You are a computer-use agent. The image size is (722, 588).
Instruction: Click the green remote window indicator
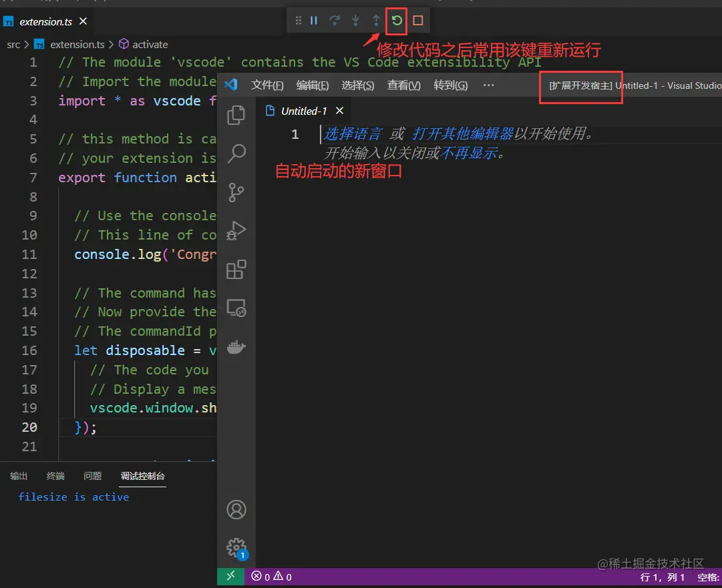click(x=230, y=577)
